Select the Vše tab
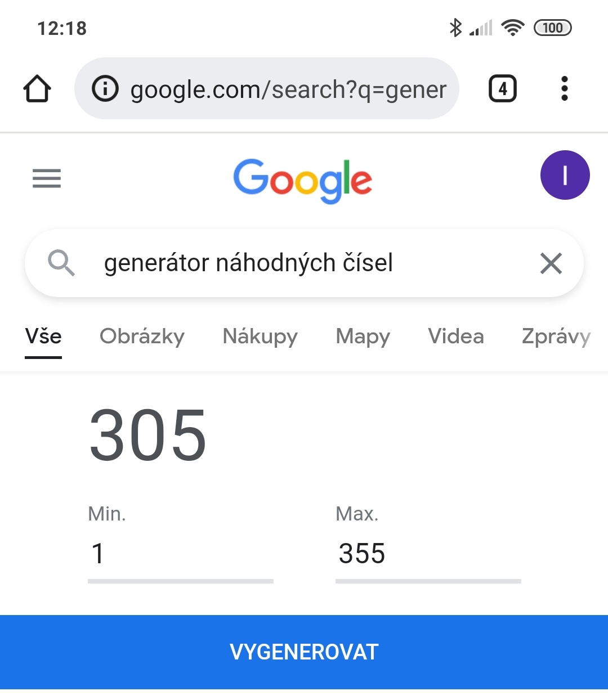Screen dimensions: 608x700 [43, 336]
